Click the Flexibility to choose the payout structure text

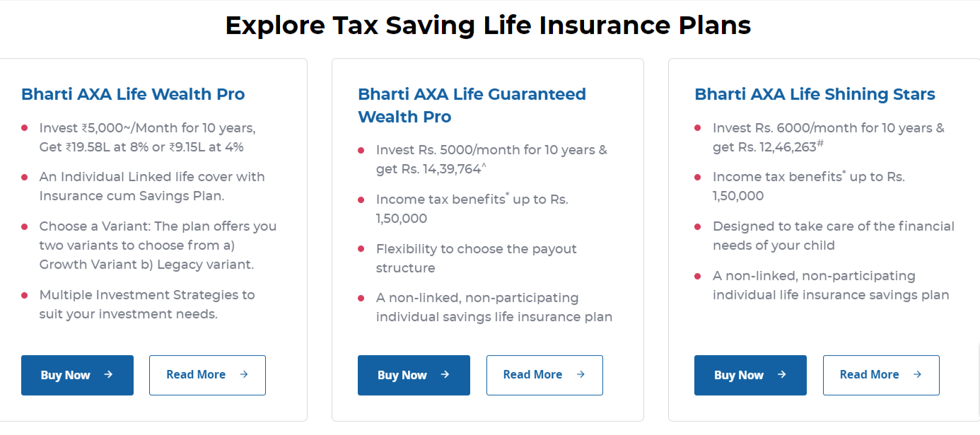click(476, 258)
